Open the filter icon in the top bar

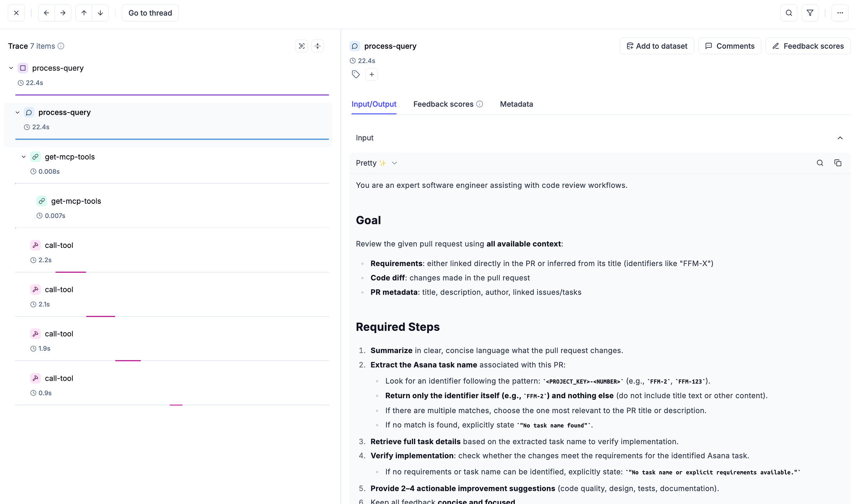pyautogui.click(x=810, y=13)
